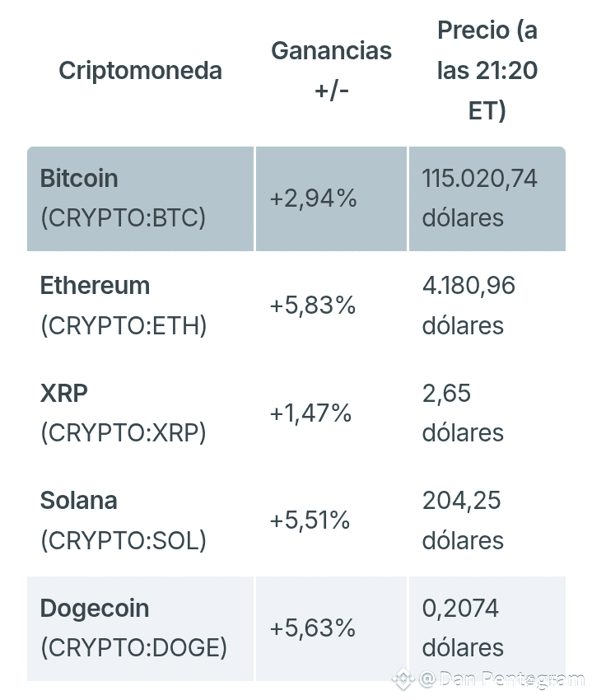This screenshot has height=700, width=592.
Task: Select the Bitcoin (CRYPTO:BTC) name cell
Action: 124,198
